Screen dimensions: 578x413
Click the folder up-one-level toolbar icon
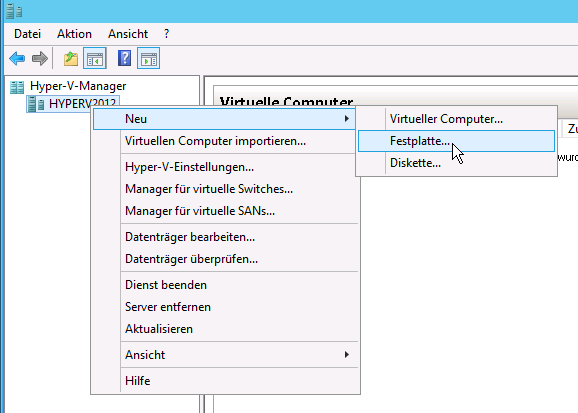tap(71, 58)
